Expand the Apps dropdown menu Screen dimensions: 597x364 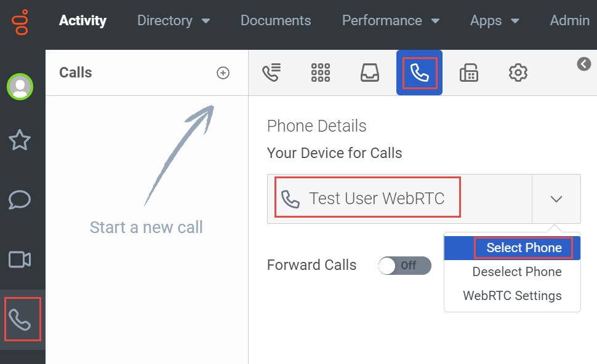pos(494,20)
